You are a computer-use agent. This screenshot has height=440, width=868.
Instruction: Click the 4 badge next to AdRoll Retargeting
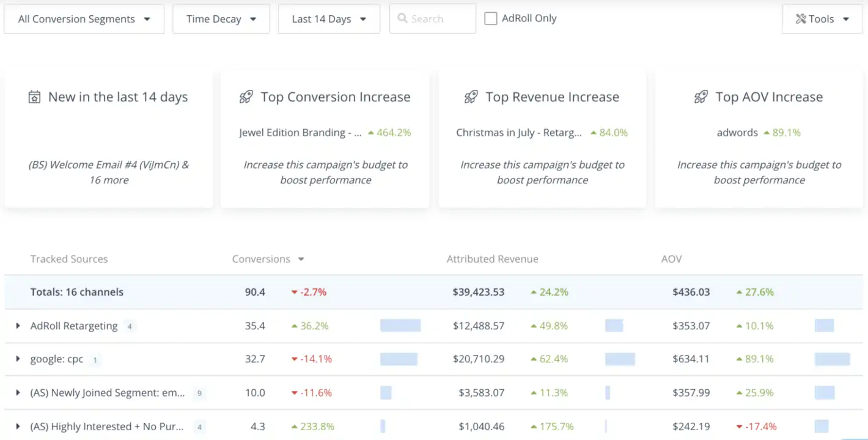(130, 326)
